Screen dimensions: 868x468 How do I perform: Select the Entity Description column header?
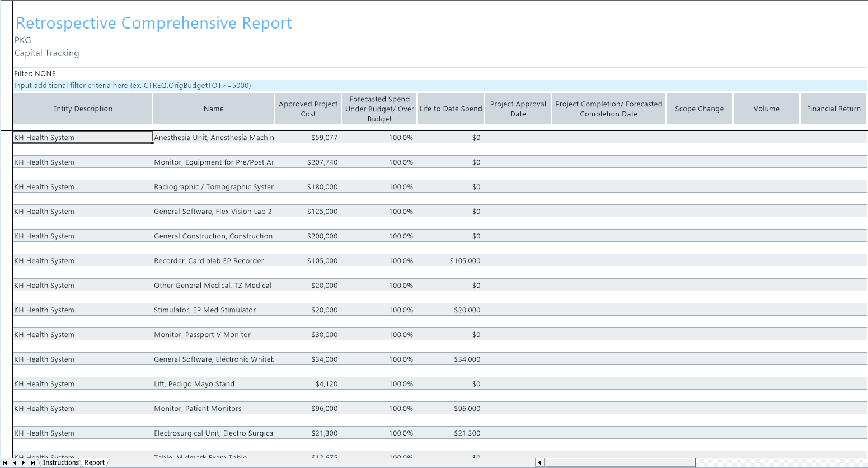(83, 109)
